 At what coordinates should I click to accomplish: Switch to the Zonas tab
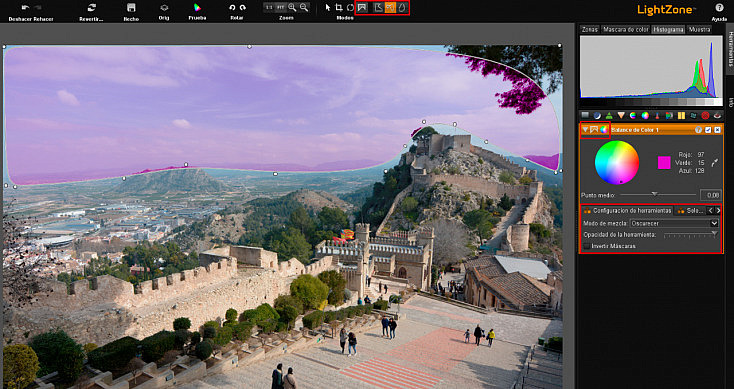(x=590, y=29)
